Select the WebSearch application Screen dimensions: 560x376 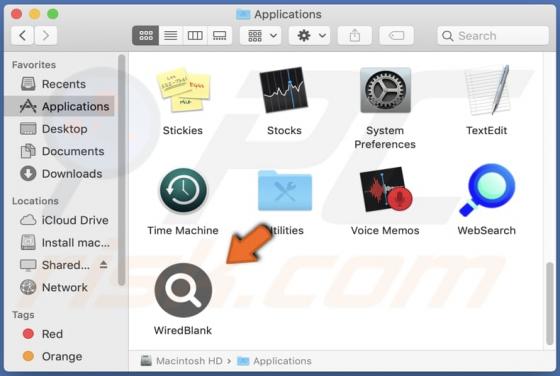487,190
